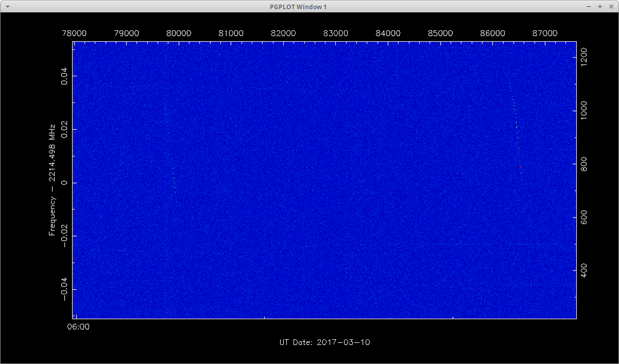Close the PGPLOT Window 1
Viewport: 619px width, 364px height.
pos(611,7)
